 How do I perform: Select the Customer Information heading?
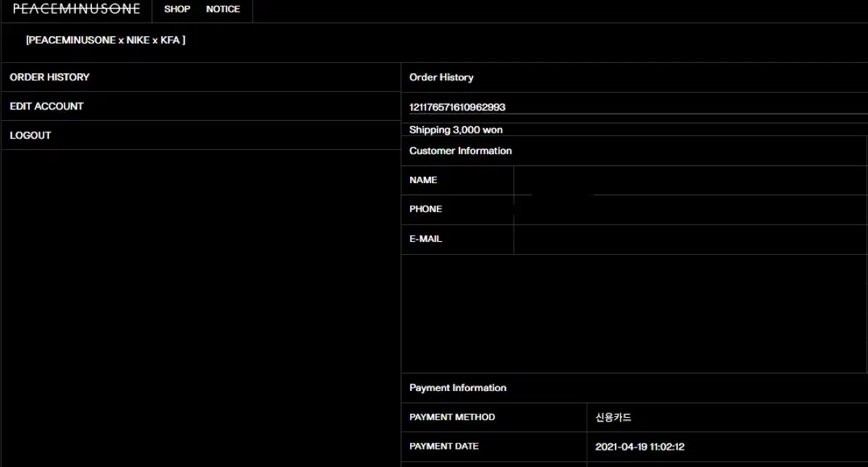(461, 151)
